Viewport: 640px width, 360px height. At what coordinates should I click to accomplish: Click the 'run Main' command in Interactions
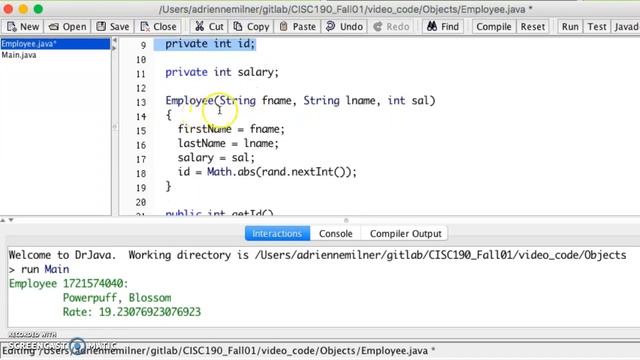(x=45, y=269)
